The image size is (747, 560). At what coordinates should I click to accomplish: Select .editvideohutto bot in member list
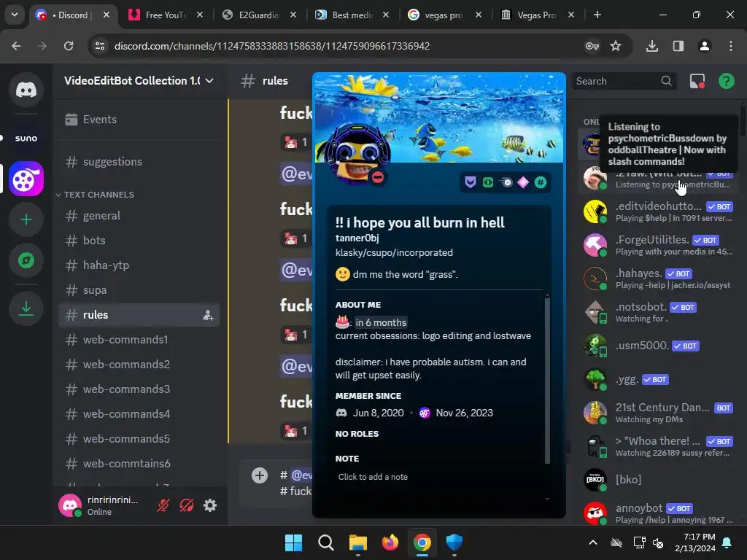(659, 211)
